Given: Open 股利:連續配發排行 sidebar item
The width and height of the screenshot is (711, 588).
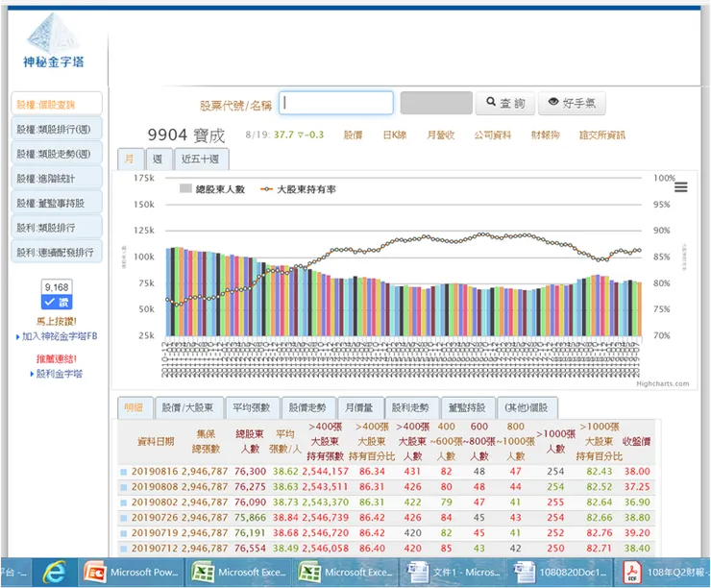Looking at the screenshot, I should coord(57,252).
